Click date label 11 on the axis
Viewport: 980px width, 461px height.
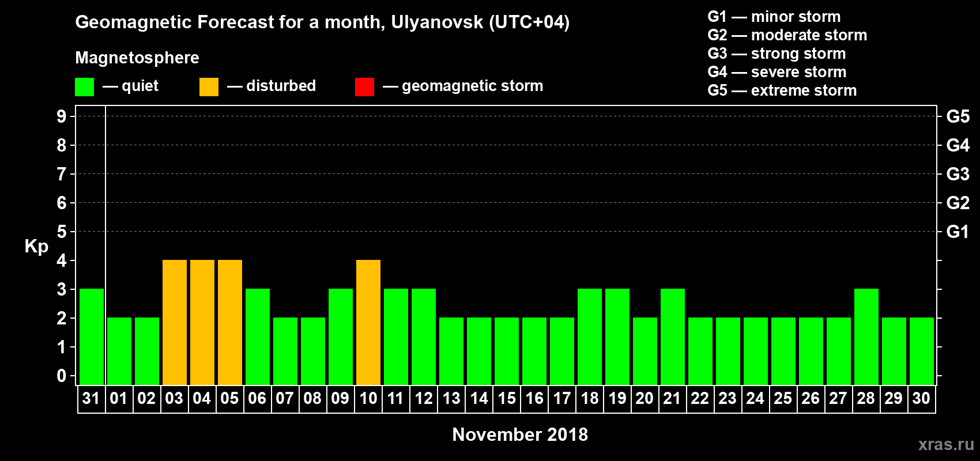tap(395, 399)
